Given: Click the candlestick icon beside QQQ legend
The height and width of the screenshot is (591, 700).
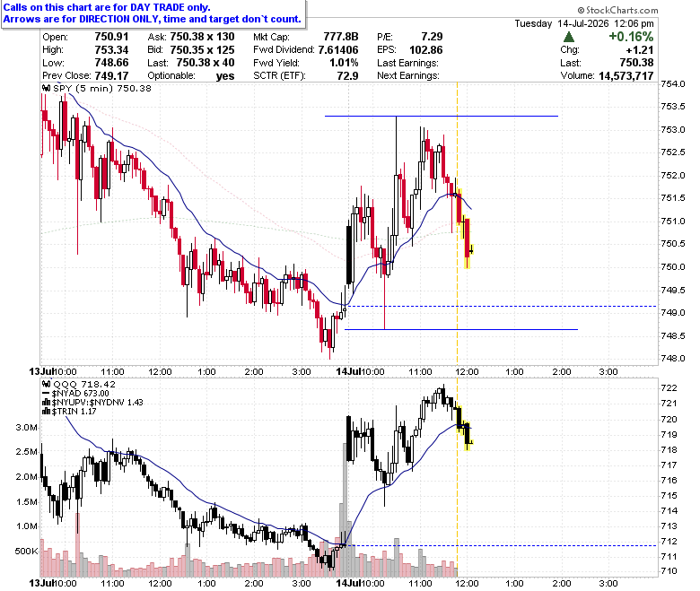Looking at the screenshot, I should click(x=46, y=384).
